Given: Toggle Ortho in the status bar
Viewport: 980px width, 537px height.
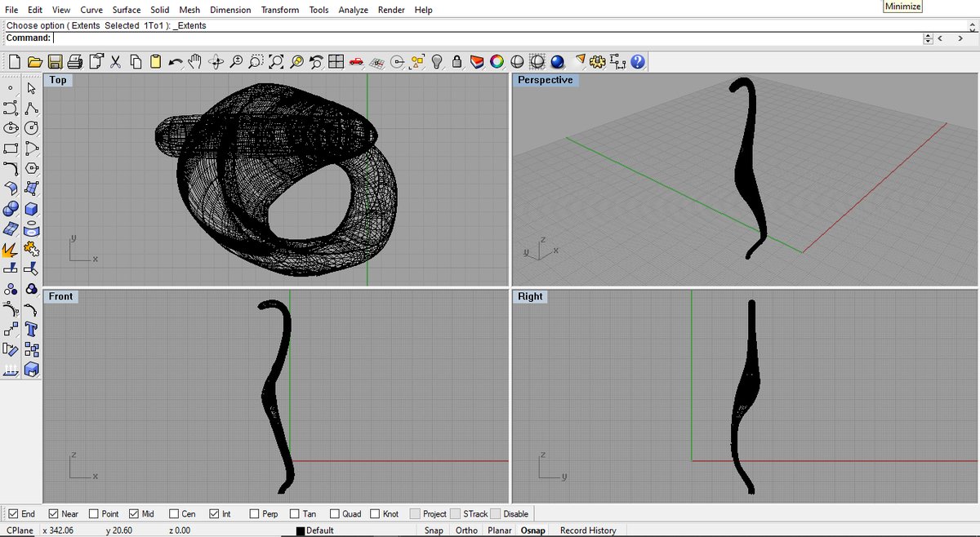Looking at the screenshot, I should [x=466, y=530].
